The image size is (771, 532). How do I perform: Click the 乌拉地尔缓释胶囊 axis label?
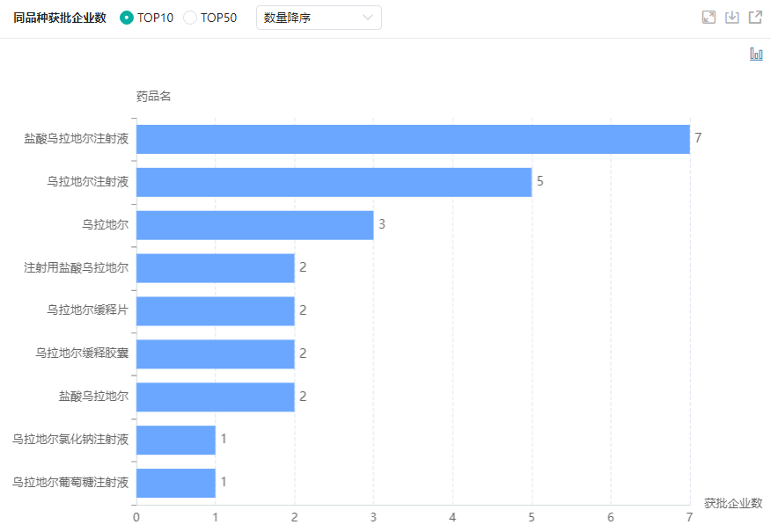click(x=82, y=353)
